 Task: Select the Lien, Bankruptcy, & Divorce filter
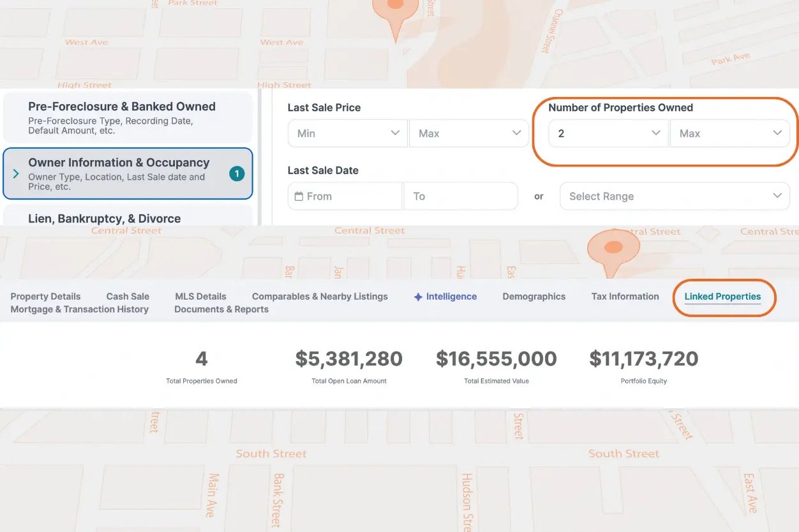(x=106, y=218)
